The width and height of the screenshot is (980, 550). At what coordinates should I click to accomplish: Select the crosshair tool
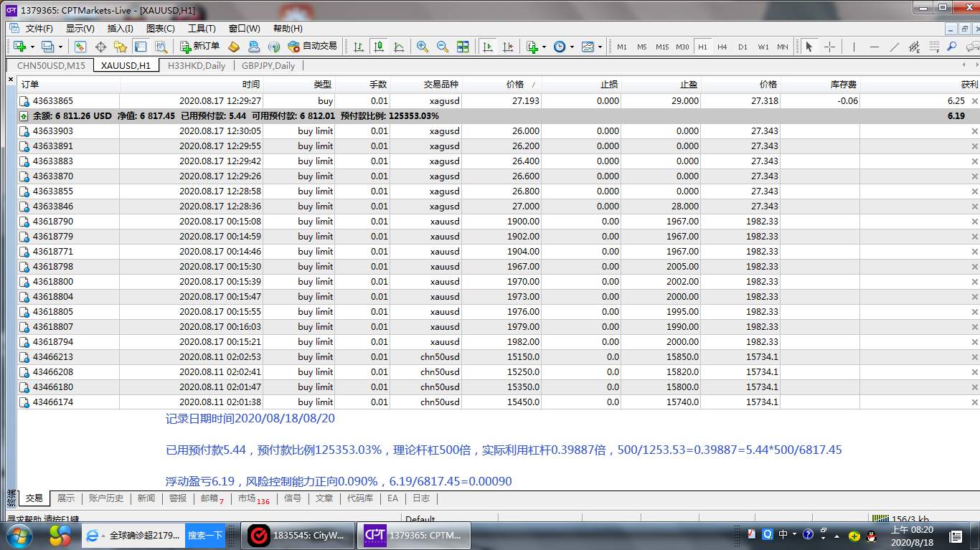click(830, 47)
